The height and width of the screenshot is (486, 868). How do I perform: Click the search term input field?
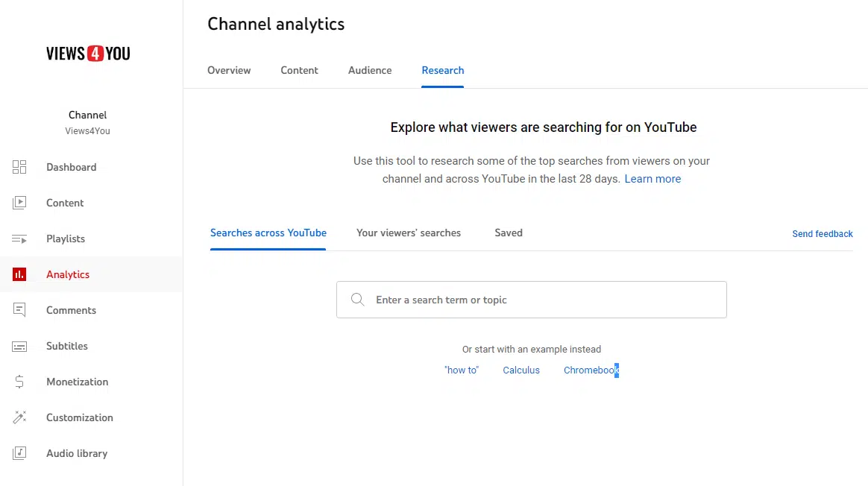pos(532,300)
